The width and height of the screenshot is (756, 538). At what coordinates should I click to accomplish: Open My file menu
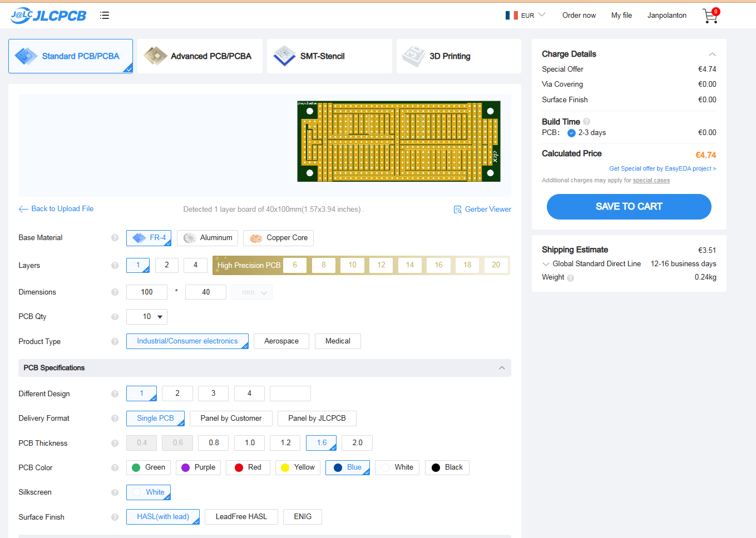click(621, 16)
